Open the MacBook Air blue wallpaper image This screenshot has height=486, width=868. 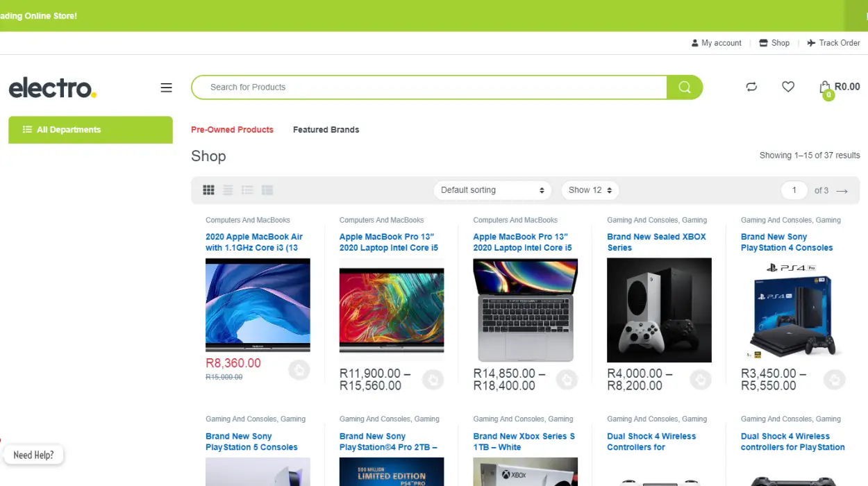pos(258,305)
